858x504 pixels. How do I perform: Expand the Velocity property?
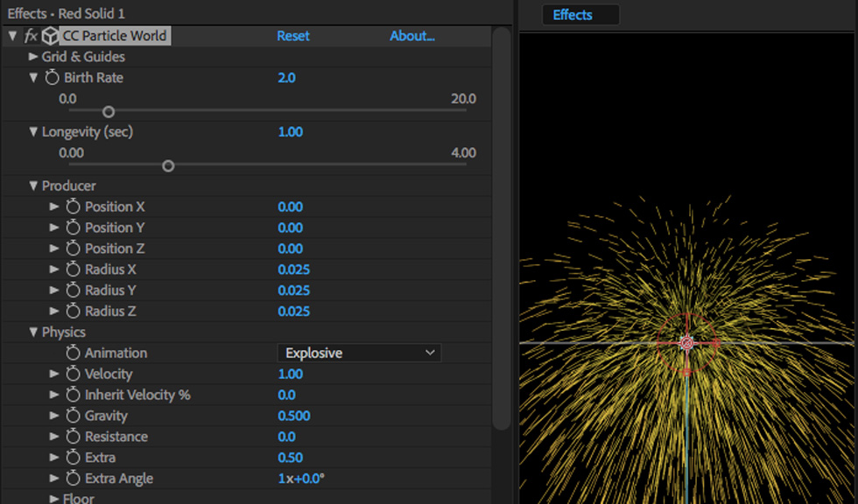tap(53, 374)
